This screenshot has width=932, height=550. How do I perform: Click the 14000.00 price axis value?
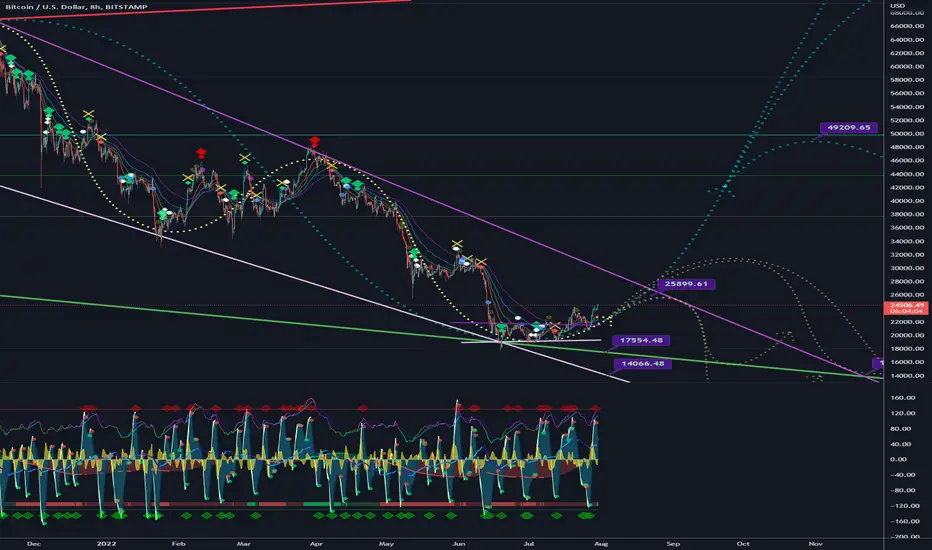[907, 376]
